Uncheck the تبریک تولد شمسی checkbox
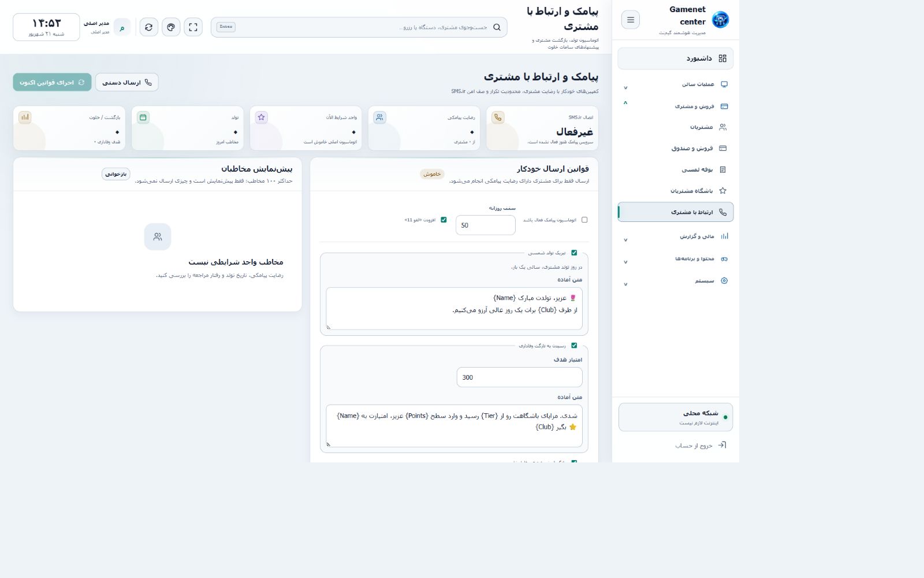 574,253
